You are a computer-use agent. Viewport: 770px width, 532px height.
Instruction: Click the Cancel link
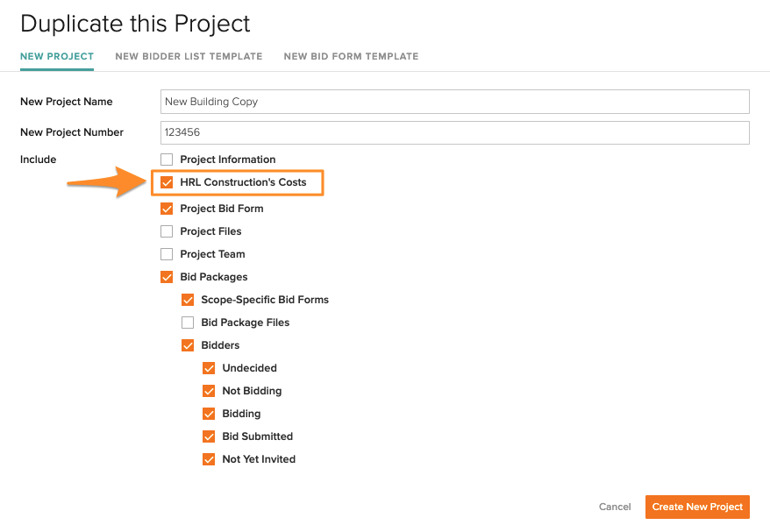615,507
